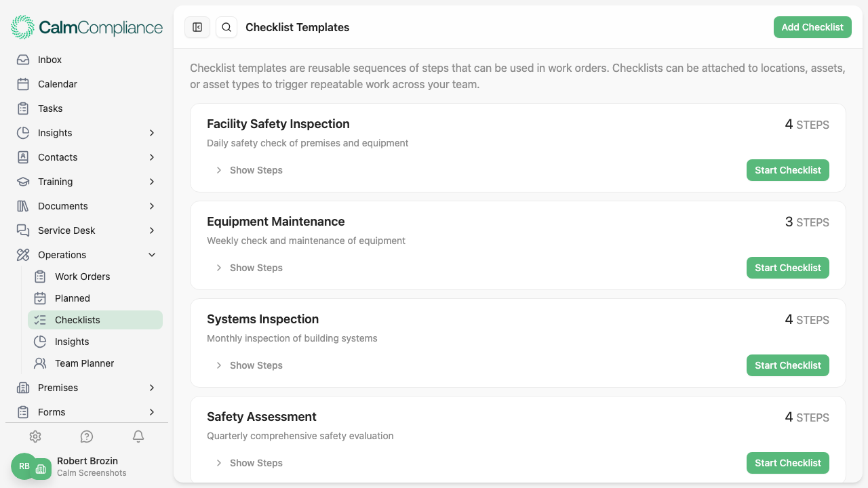Click "Quarterly comprehensive safety evaluation" description
Image resolution: width=868 pixels, height=488 pixels.
[x=300, y=436]
